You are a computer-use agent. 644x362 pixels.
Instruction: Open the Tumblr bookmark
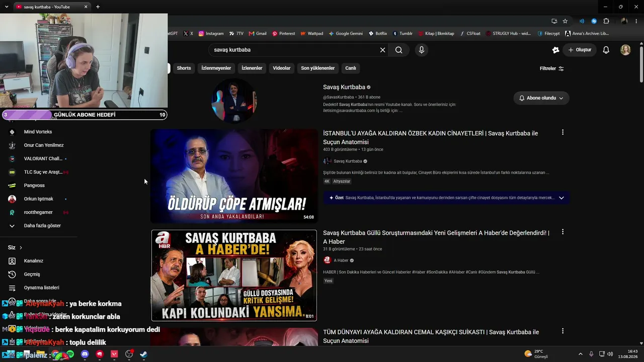pyautogui.click(x=403, y=34)
